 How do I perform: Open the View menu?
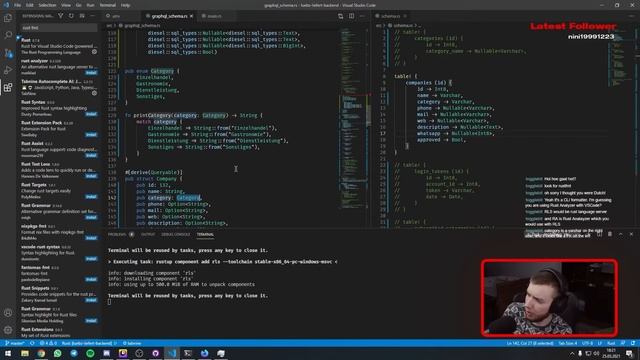pos(66,5)
